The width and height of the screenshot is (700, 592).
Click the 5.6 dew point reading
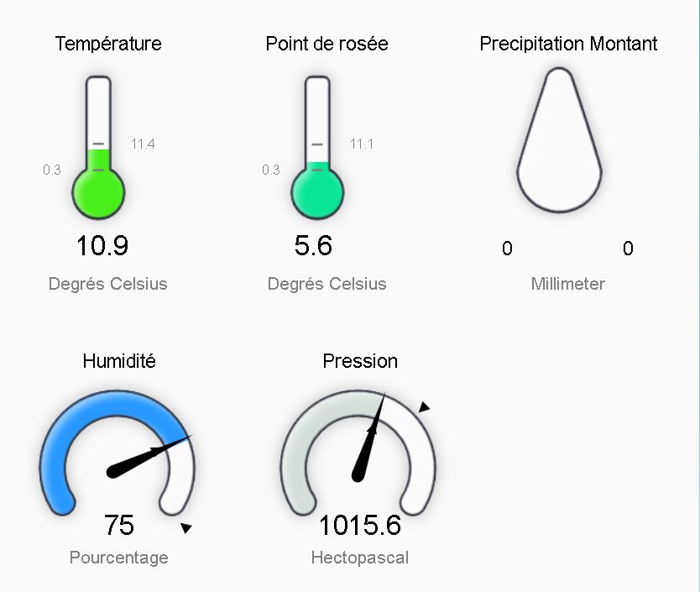[313, 245]
